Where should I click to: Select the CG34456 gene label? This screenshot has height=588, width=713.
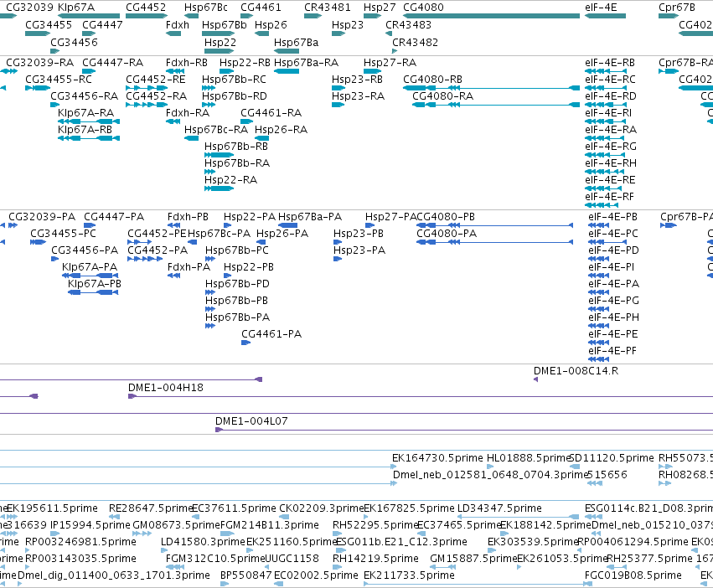tap(74, 42)
